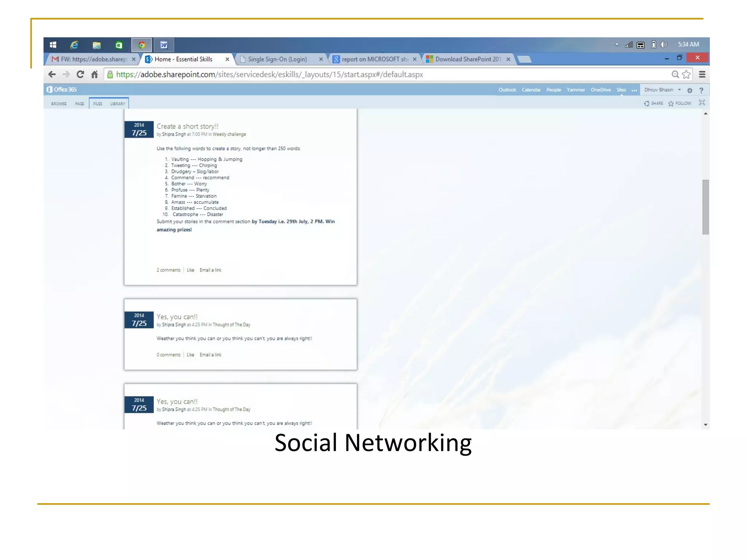The height and width of the screenshot is (560, 747).
Task: Open the Create a short story!! post title
Action: pos(187,127)
